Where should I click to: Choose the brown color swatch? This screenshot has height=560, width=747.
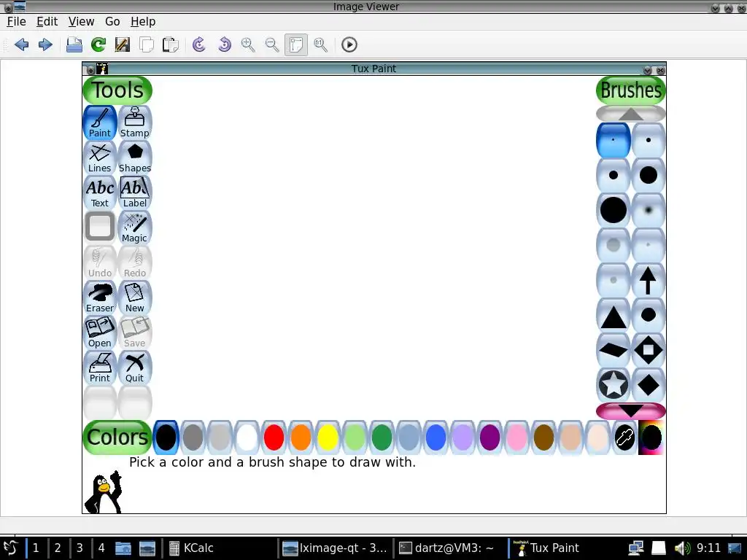tap(543, 437)
